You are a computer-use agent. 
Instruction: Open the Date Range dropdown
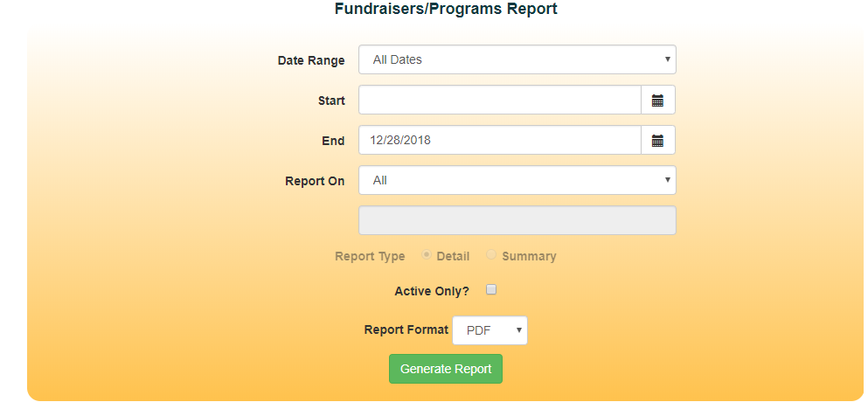(517, 59)
